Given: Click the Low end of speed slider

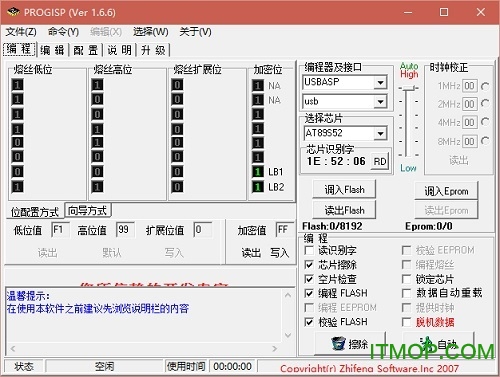Looking at the screenshot, I should 408,168.
